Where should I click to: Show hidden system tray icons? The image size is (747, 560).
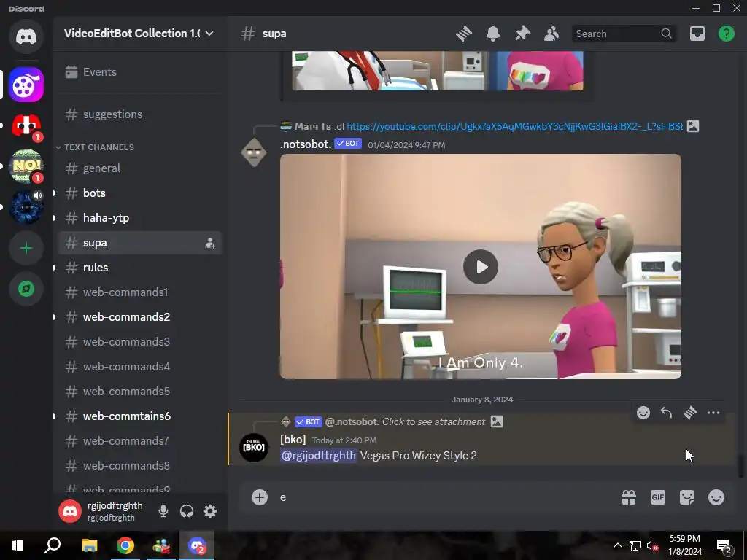[x=617, y=545]
